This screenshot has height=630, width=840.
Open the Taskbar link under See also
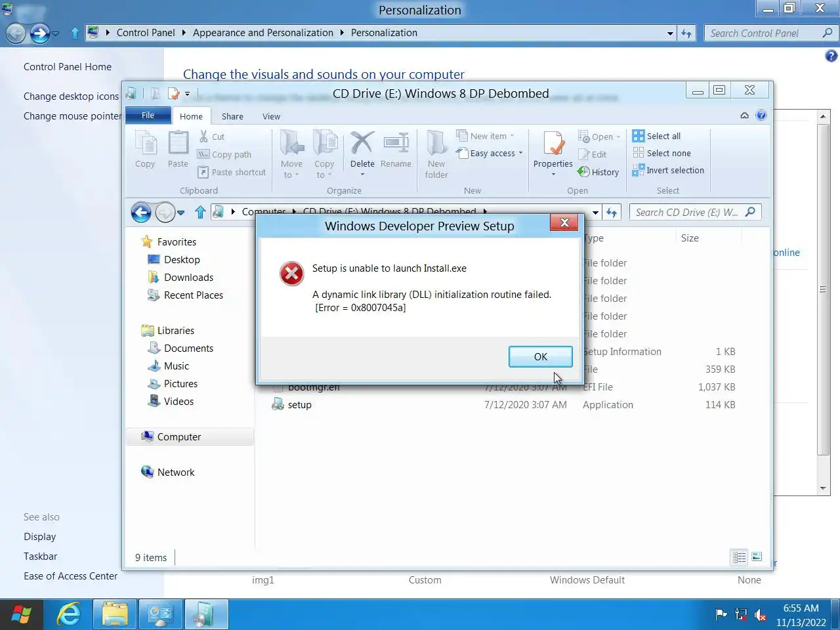[40, 556]
